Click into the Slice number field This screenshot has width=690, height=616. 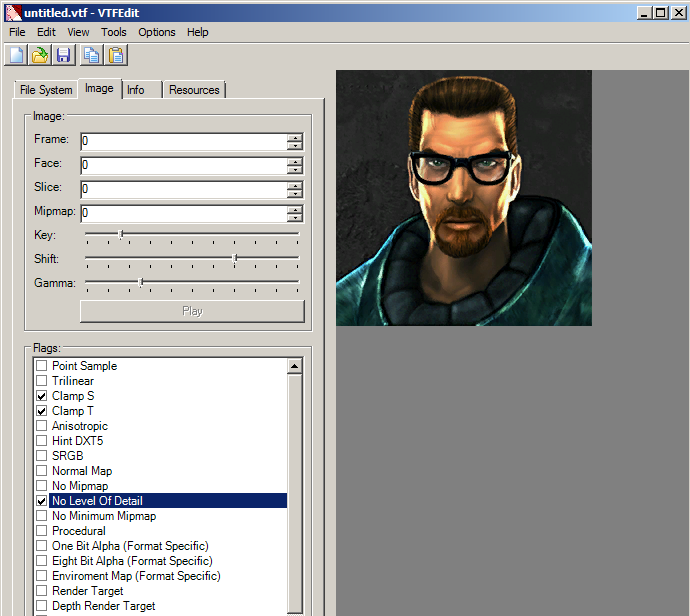point(184,189)
